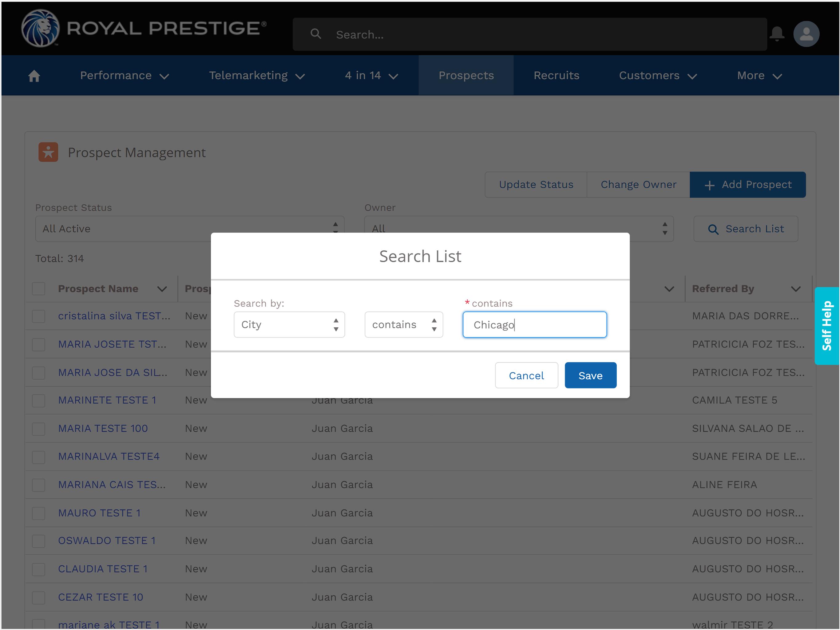The height and width of the screenshot is (630, 840).
Task: Click the Total: 314 text
Action: [x=60, y=258]
